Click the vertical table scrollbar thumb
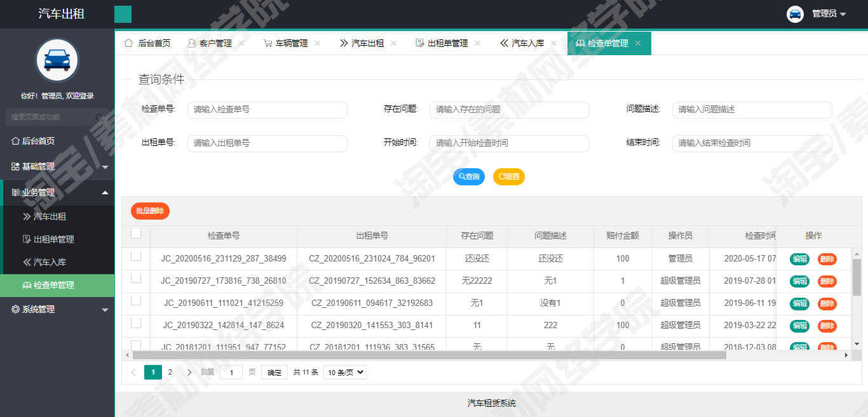The height and width of the screenshot is (417, 868). click(x=857, y=277)
